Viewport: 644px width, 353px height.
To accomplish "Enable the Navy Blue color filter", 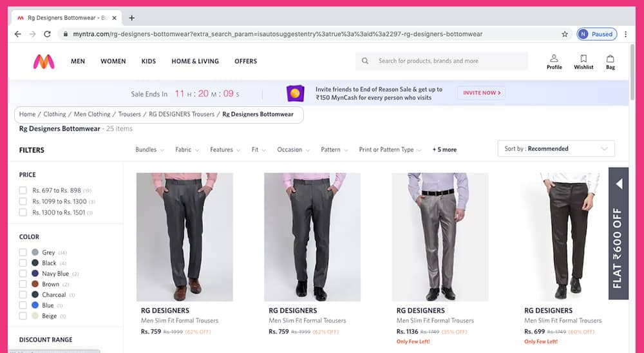I will (23, 274).
